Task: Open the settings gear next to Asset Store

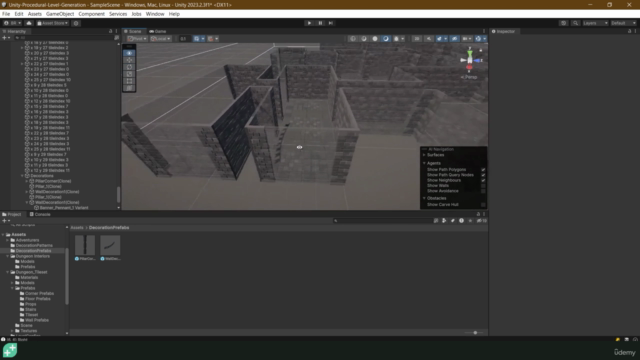Action: pos(76,23)
